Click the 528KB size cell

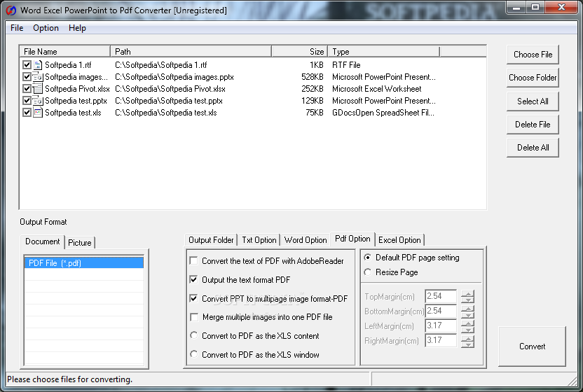[313, 77]
